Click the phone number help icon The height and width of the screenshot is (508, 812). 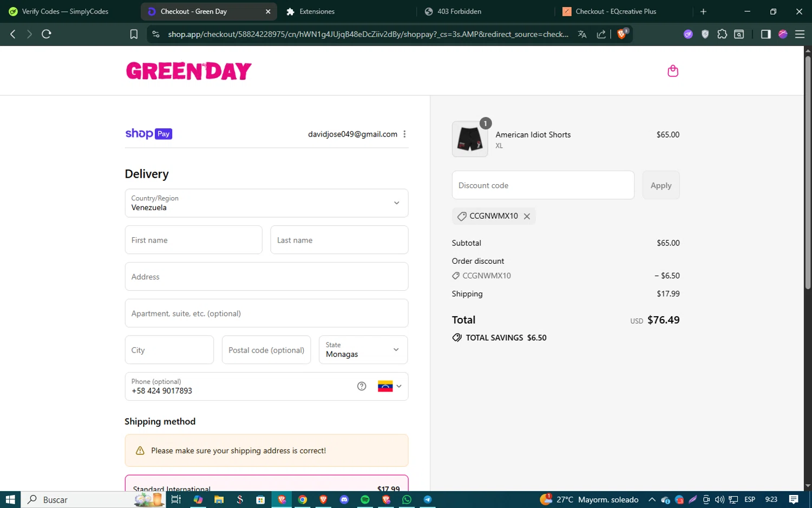click(x=362, y=386)
